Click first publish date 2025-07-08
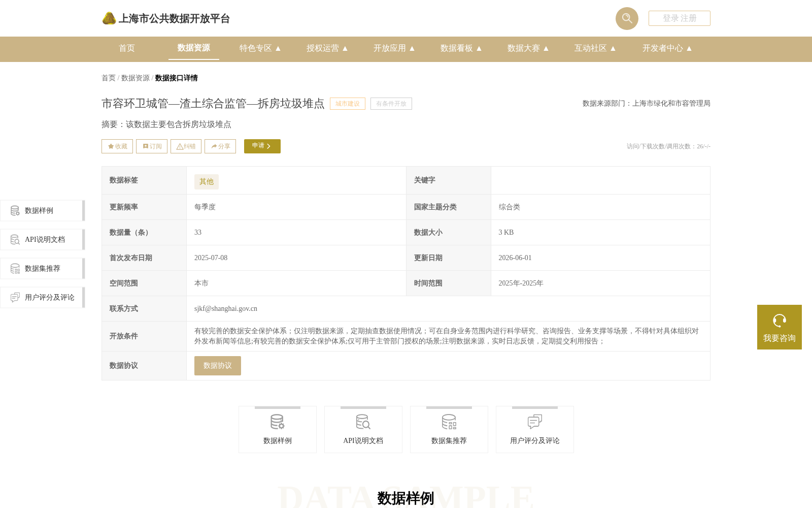 pos(211,258)
